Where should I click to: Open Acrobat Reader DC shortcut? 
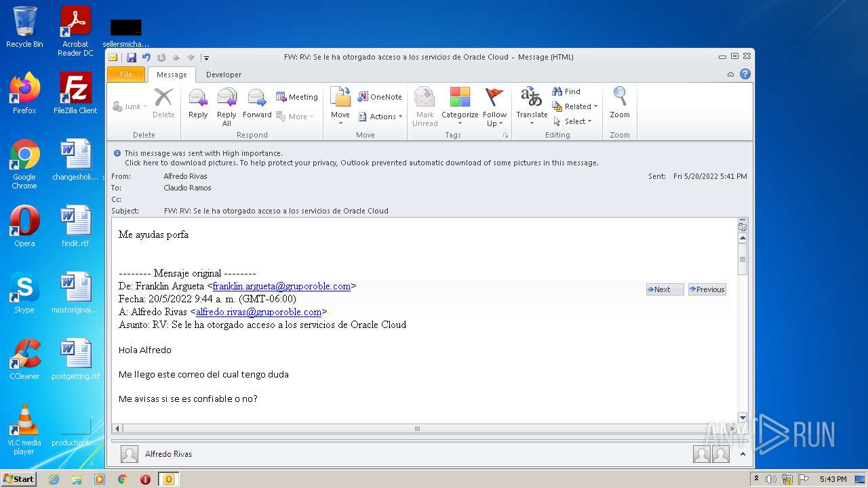coord(75,31)
